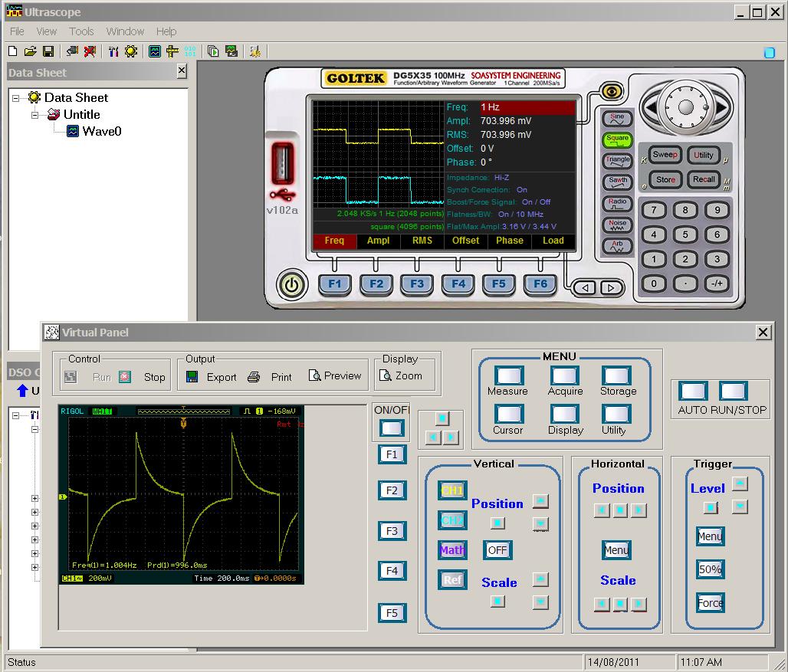Click the Stop control button
The height and width of the screenshot is (672, 788).
click(154, 377)
